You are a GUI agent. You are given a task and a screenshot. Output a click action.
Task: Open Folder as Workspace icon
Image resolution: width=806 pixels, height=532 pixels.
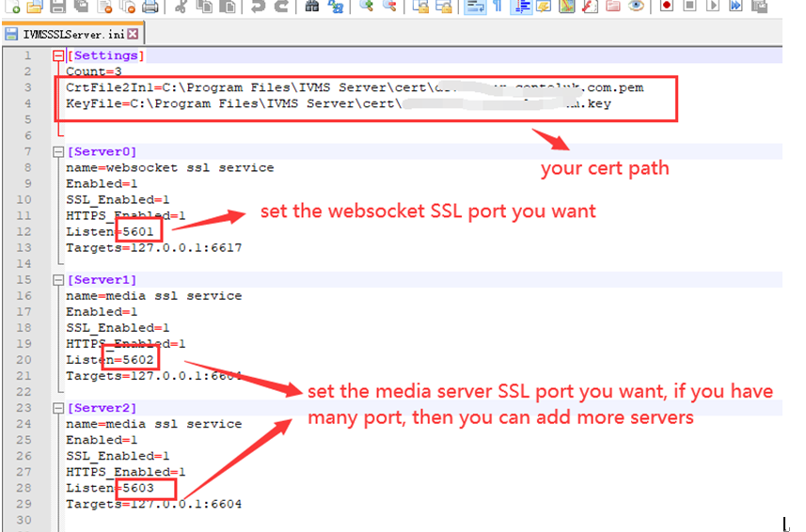(612, 7)
